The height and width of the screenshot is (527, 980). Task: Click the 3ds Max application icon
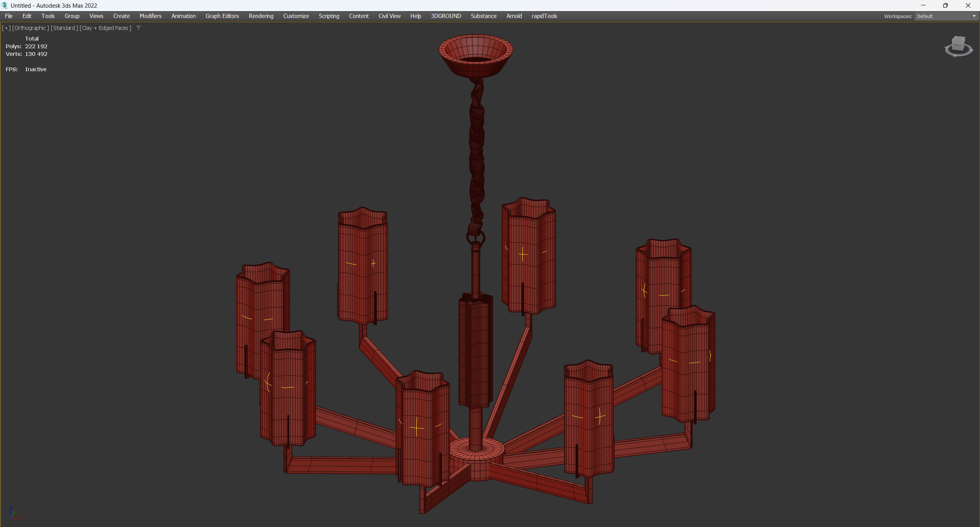tap(5, 5)
